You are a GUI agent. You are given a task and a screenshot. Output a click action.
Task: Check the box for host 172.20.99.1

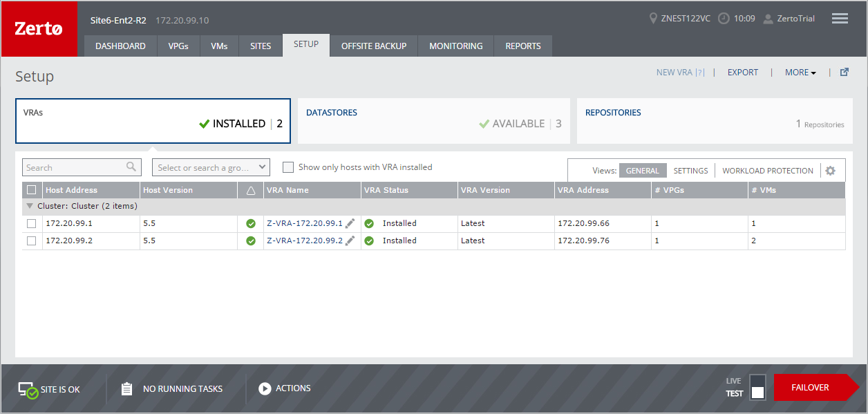click(31, 223)
